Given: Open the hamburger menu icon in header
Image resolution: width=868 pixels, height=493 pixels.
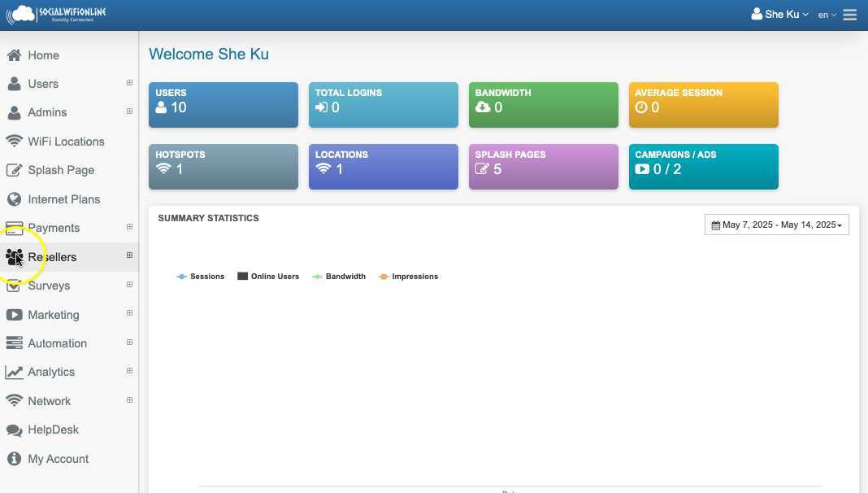Looking at the screenshot, I should (x=850, y=15).
